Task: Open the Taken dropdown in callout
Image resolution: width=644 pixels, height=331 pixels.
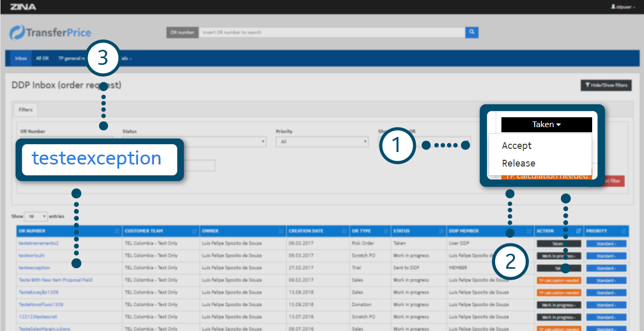Action: click(x=546, y=125)
